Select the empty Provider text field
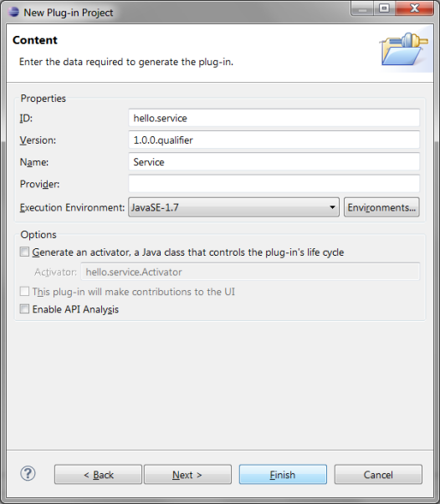440x504 pixels. 274,184
